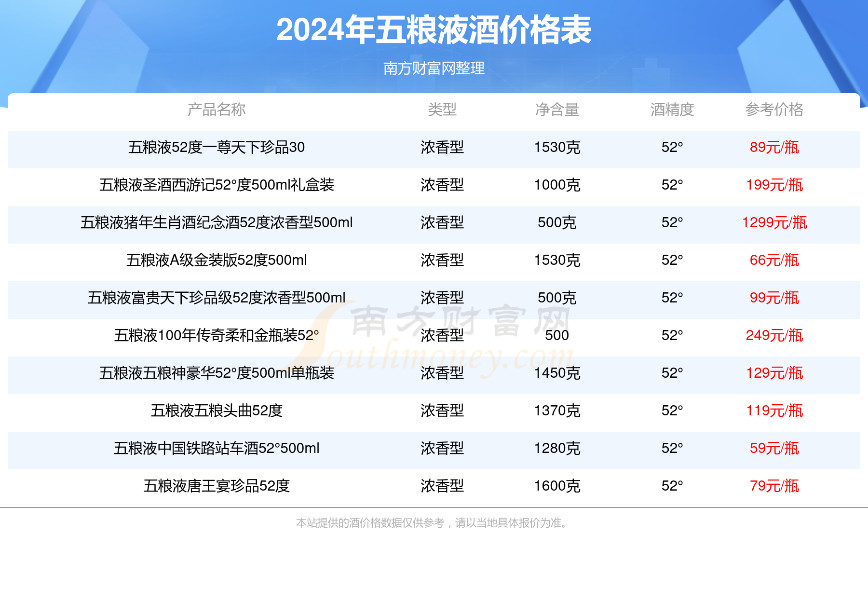Select product 五粮液富贵天下珍品级52度浓香型500ml
The height and width of the screenshot is (603, 868).
pyautogui.click(x=217, y=298)
